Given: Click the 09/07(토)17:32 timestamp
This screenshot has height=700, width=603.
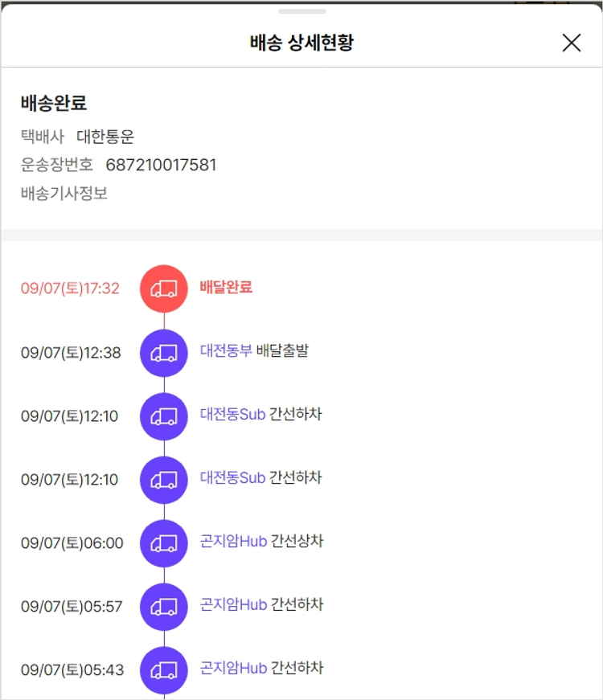Looking at the screenshot, I should (x=70, y=289).
